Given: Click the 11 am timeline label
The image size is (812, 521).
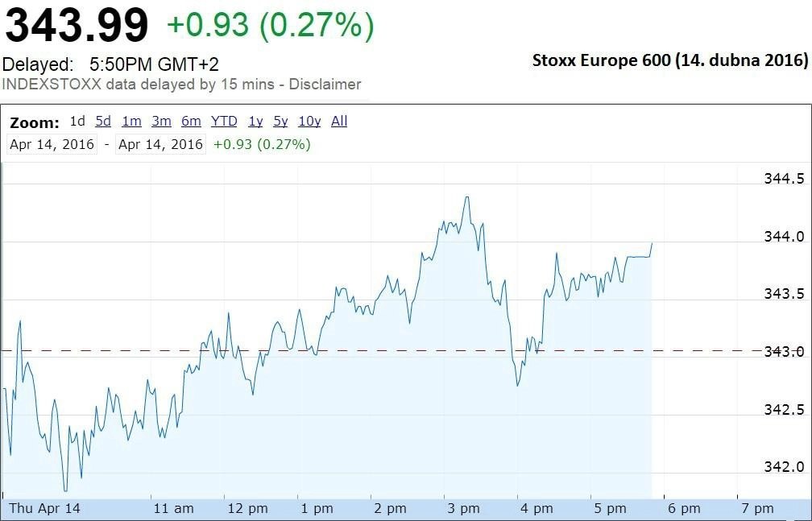Looking at the screenshot, I should coord(173,509).
